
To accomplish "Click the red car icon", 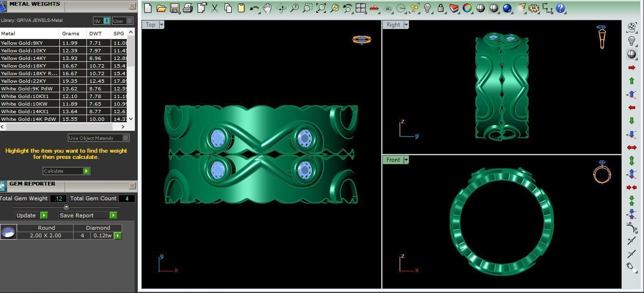I will click(374, 8).
